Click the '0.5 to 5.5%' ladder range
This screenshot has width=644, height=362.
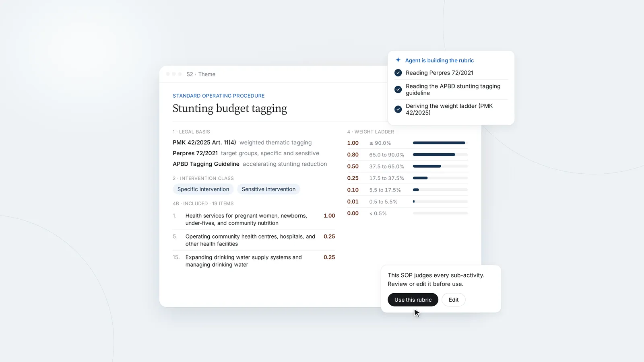pos(384,202)
